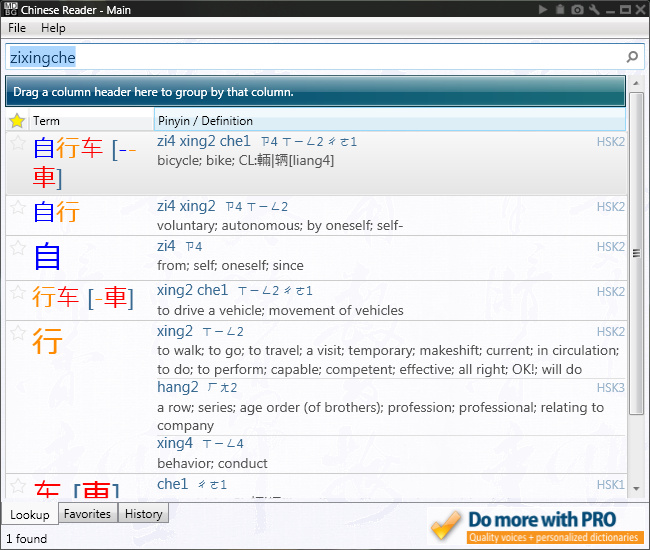Click pinyin zi4 xing2 of 自行
650x550 pixels.
[186, 206]
